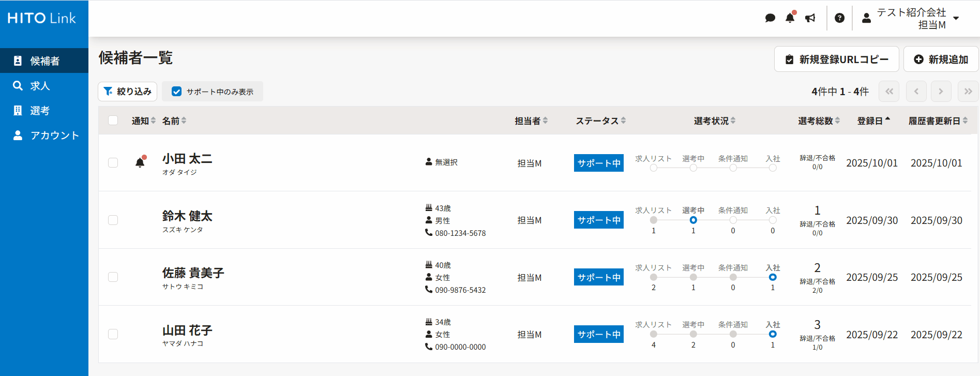Click the 新規追加 button
Image resolution: width=980 pixels, height=376 pixels.
(941, 59)
